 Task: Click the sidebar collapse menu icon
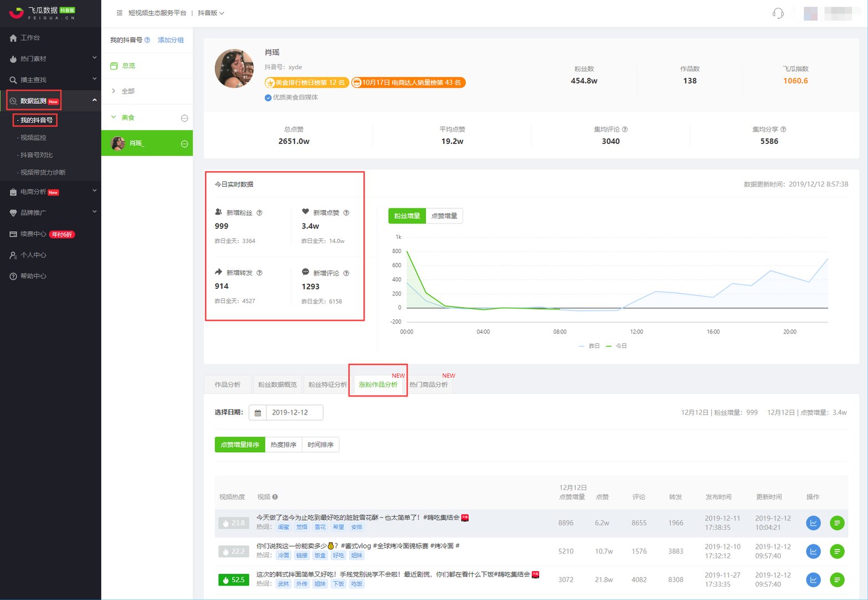click(119, 13)
